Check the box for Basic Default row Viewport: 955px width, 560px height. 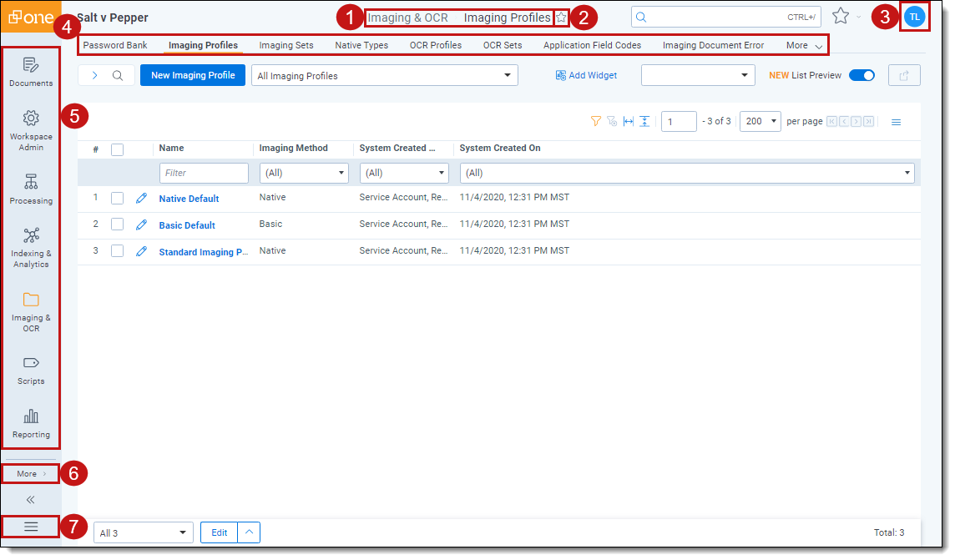(118, 225)
